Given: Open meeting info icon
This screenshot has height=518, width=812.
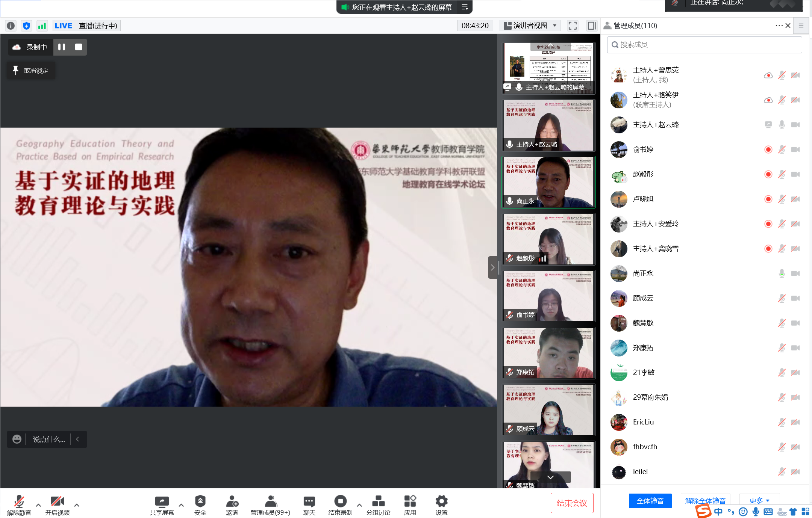Looking at the screenshot, I should (11, 26).
